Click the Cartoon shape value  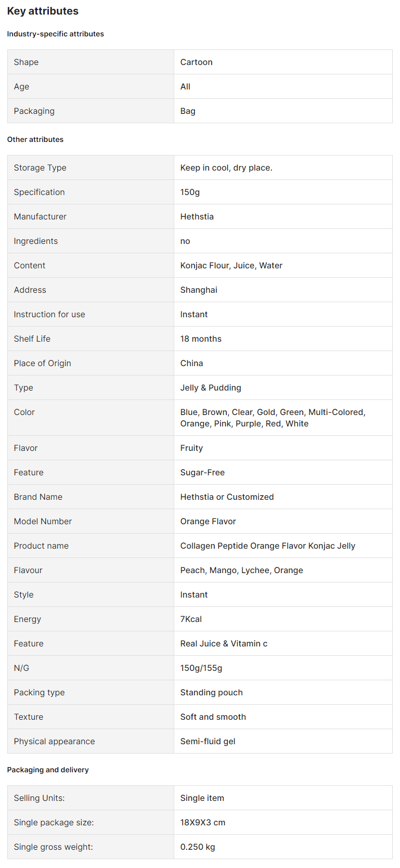[196, 62]
